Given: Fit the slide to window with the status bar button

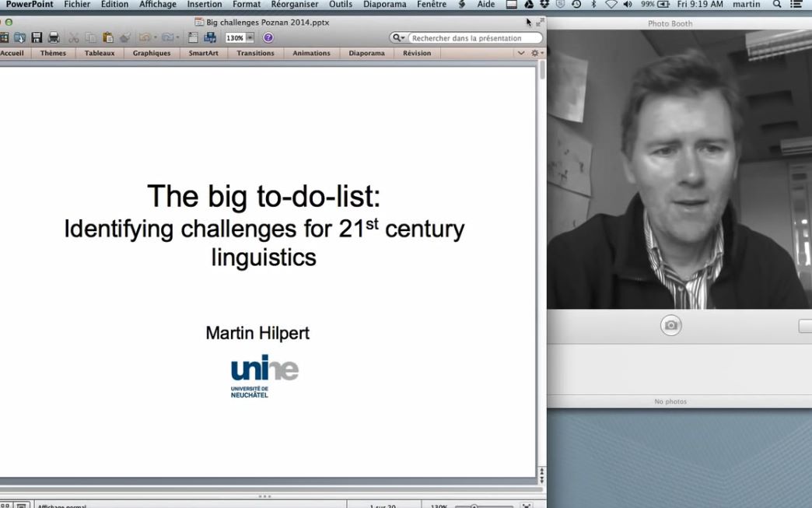Looking at the screenshot, I should click(526, 506).
